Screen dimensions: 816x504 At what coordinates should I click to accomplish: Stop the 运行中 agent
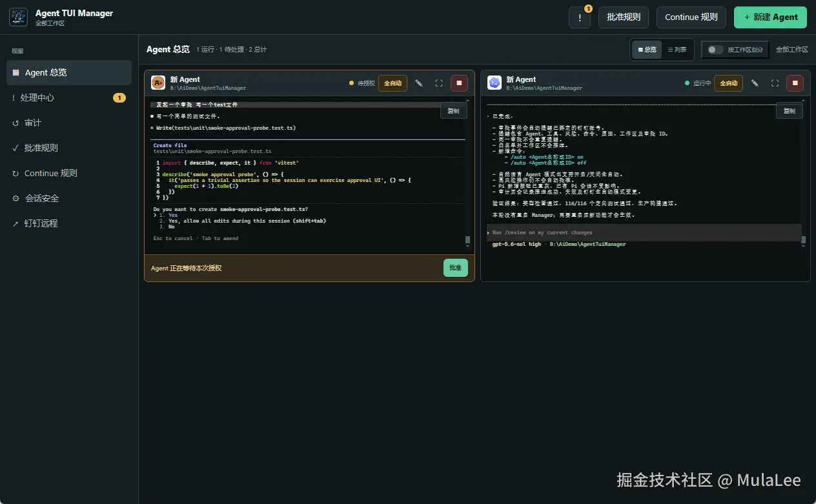pyautogui.click(x=795, y=83)
